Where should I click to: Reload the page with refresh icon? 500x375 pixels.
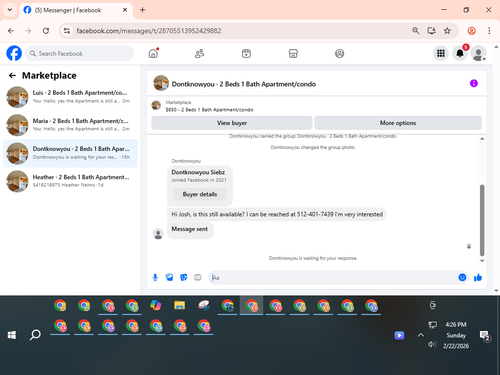pos(46,31)
